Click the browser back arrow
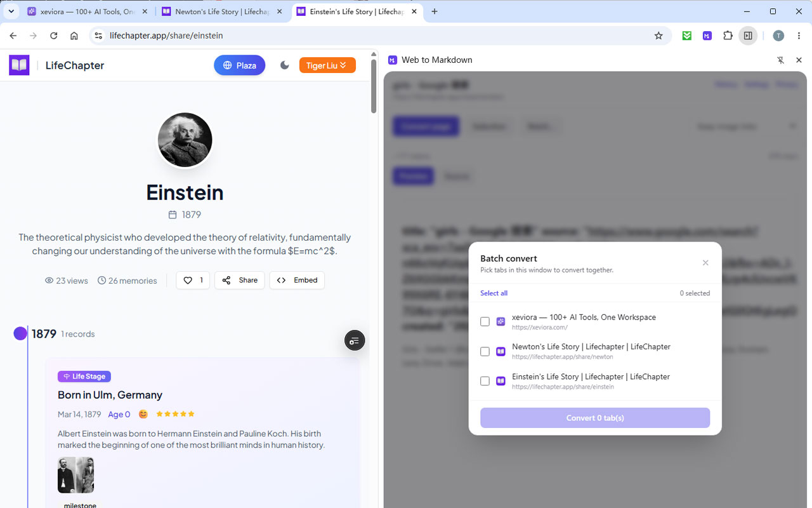812x508 pixels. pos(13,36)
